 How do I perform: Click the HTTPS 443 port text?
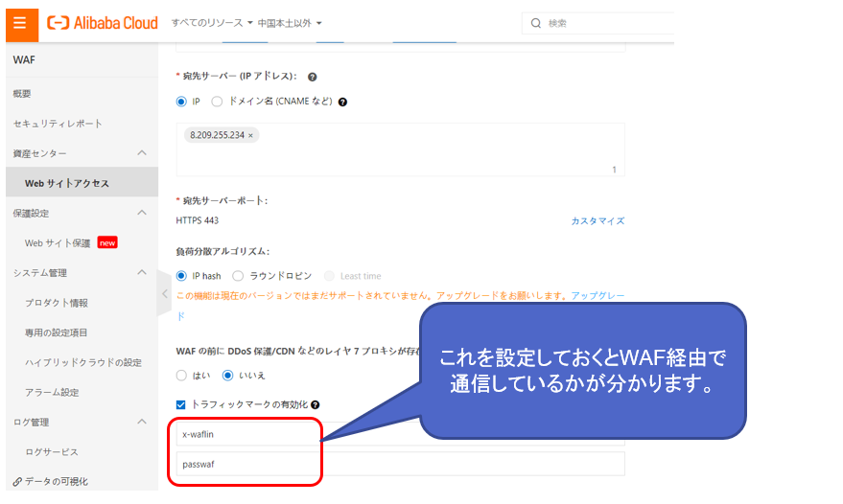[x=198, y=220]
